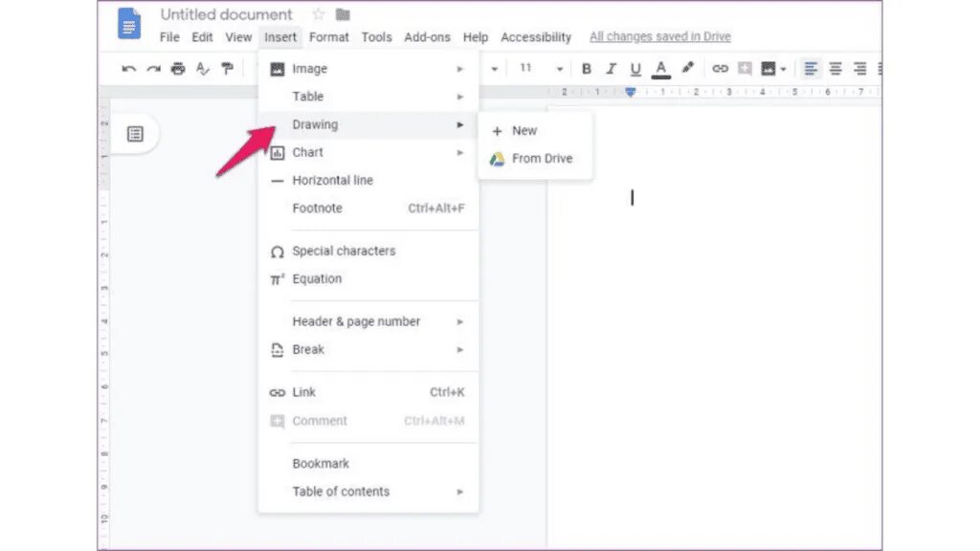980x551 pixels.
Task: Expand the insert image toolbar dropdown arrow
Action: click(783, 69)
